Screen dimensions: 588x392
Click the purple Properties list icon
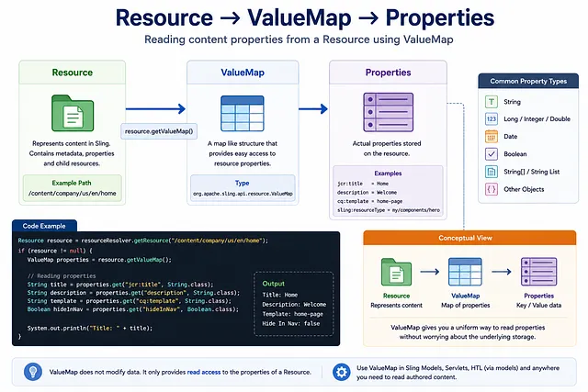pyautogui.click(x=388, y=112)
